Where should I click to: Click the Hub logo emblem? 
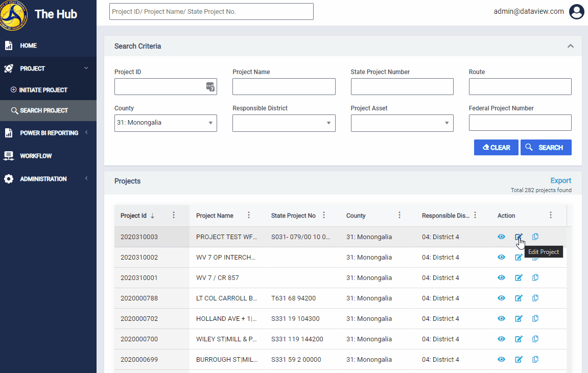13,15
